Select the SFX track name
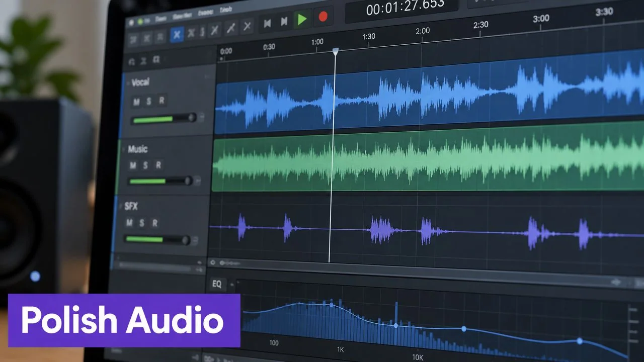 (x=131, y=206)
